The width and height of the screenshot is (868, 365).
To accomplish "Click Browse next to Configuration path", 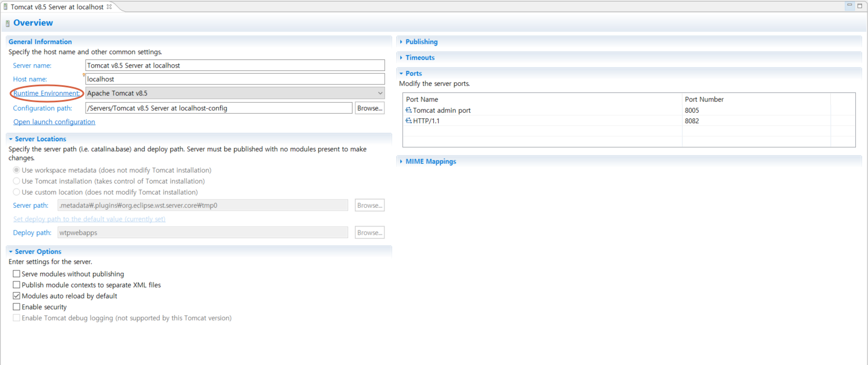I will coord(369,108).
